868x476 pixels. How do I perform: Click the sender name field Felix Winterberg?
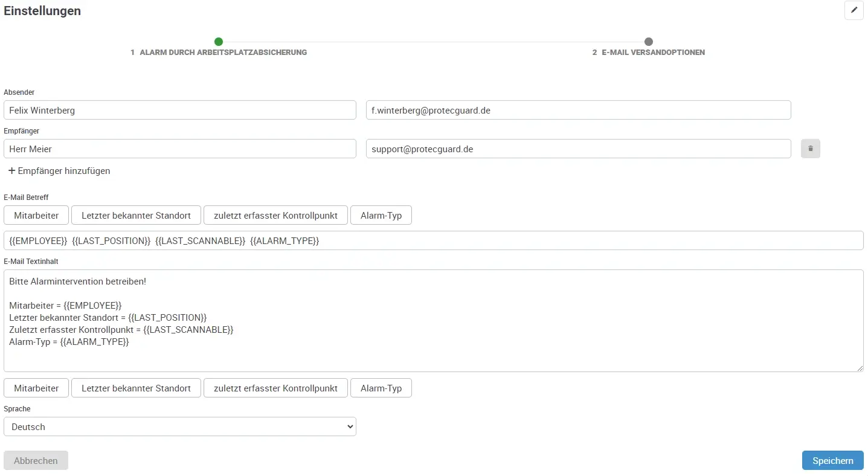point(180,111)
